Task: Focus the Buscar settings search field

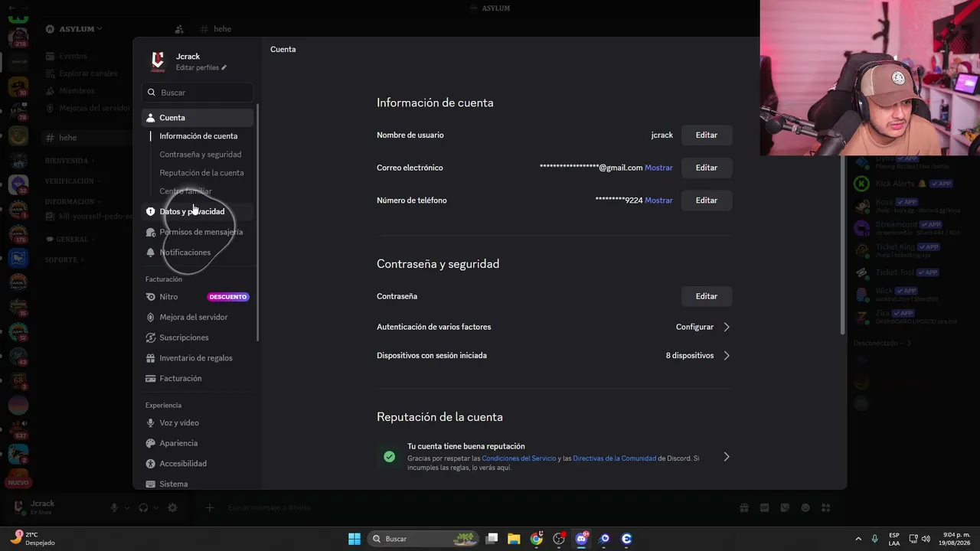Action: coord(198,93)
